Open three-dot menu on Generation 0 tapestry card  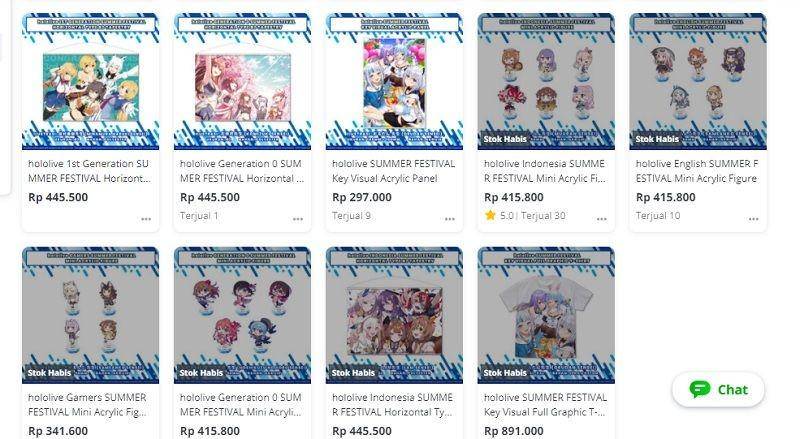pos(298,219)
